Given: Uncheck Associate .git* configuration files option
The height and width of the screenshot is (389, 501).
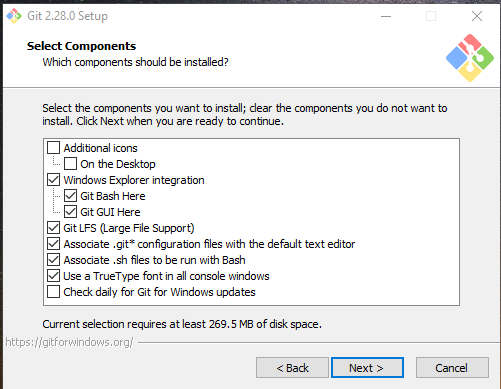Looking at the screenshot, I should click(x=54, y=244).
